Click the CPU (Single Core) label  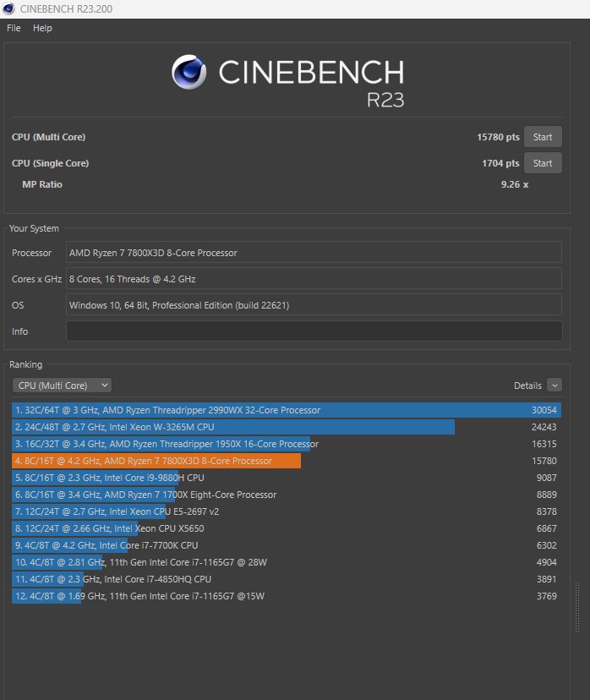click(51, 163)
